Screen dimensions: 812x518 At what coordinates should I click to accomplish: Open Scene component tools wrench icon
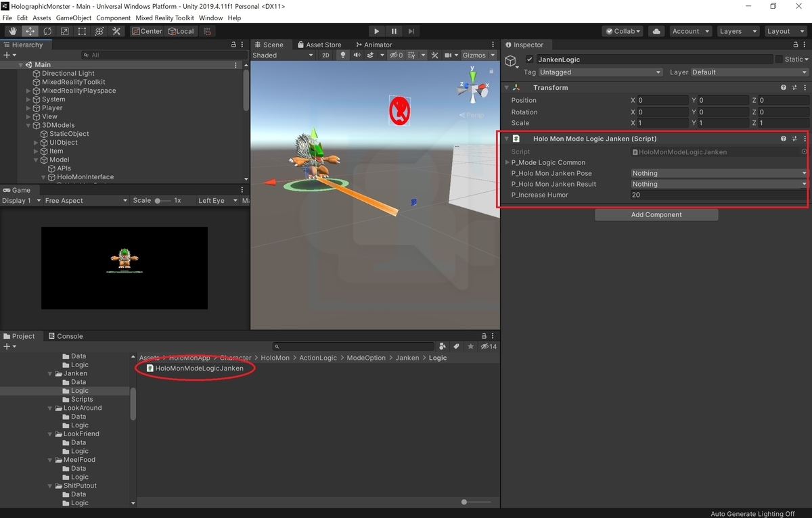pyautogui.click(x=434, y=55)
